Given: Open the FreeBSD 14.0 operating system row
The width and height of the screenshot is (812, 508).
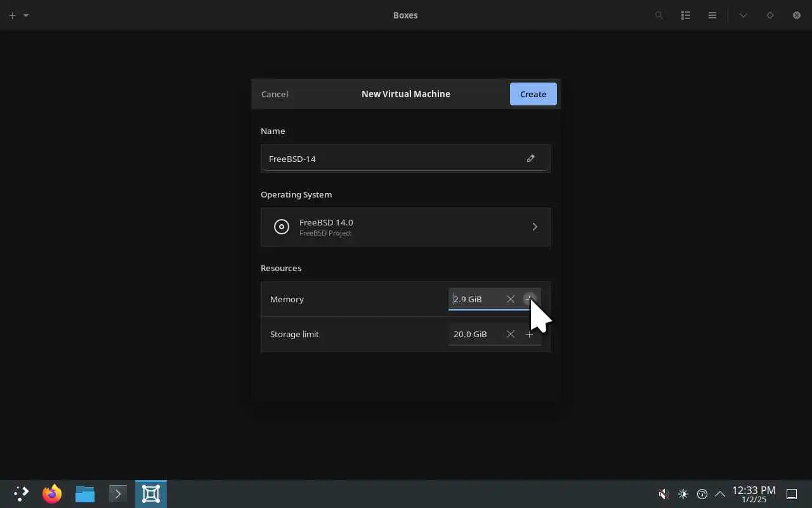Looking at the screenshot, I should coord(405,227).
